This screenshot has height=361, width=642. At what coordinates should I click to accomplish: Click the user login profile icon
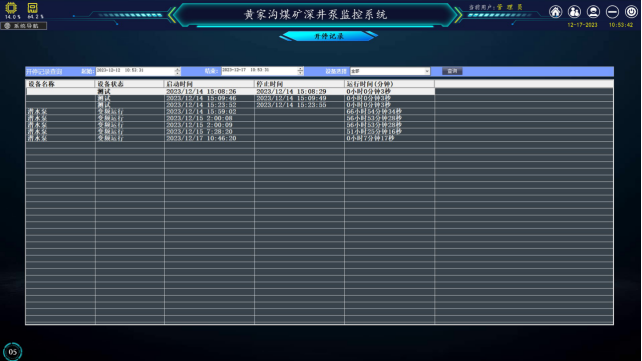point(593,12)
